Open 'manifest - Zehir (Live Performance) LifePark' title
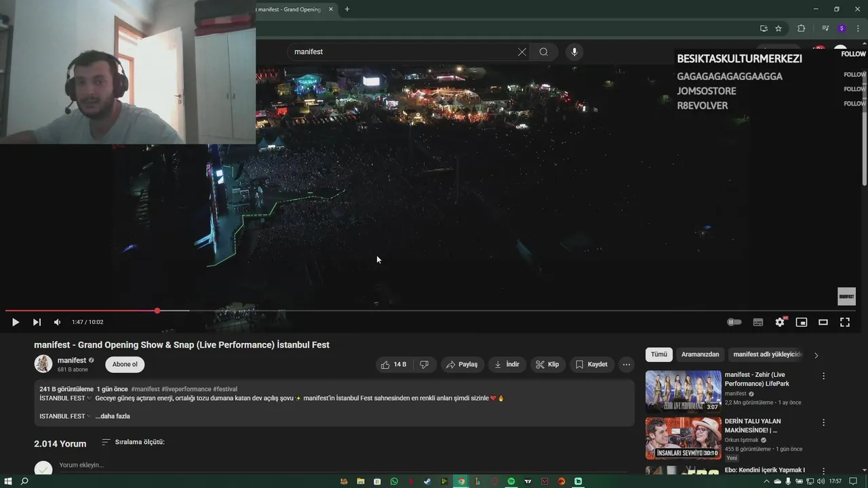The image size is (868, 488). click(x=757, y=379)
